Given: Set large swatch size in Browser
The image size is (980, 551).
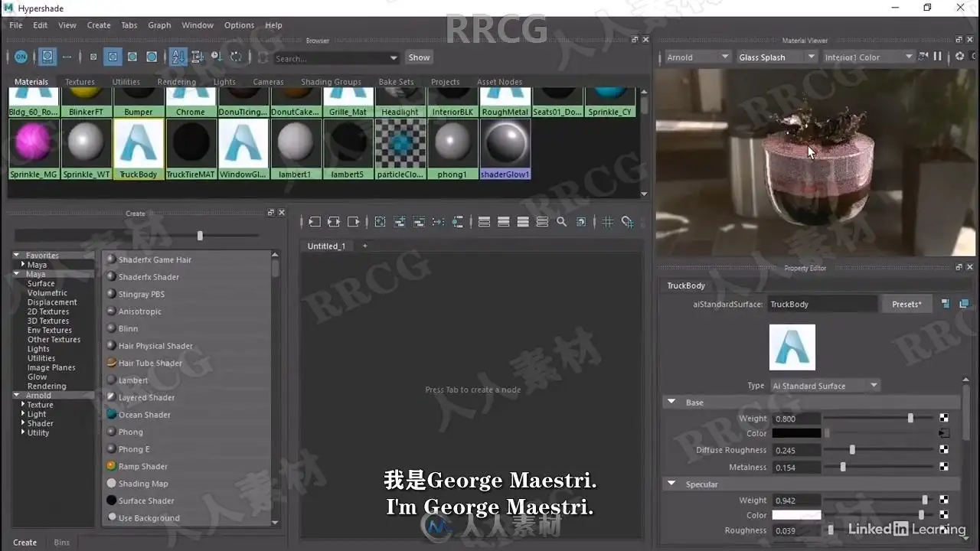Looking at the screenshot, I should (132, 57).
